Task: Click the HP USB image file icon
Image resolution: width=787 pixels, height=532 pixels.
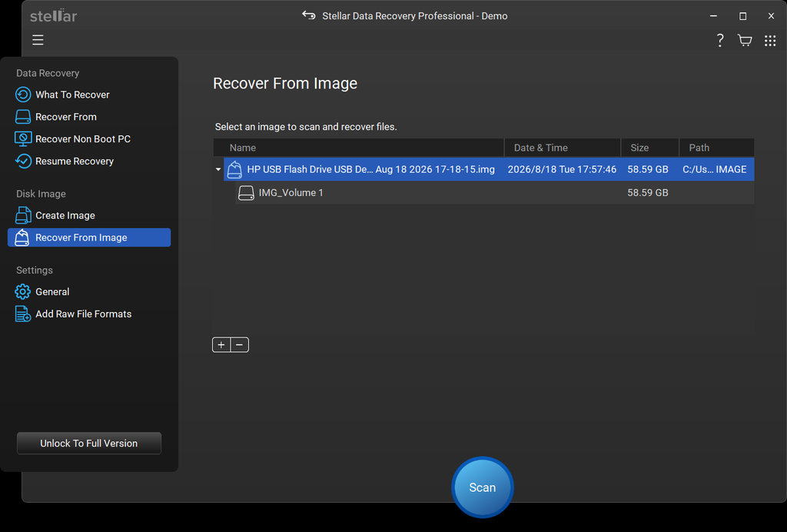Action: [x=234, y=170]
